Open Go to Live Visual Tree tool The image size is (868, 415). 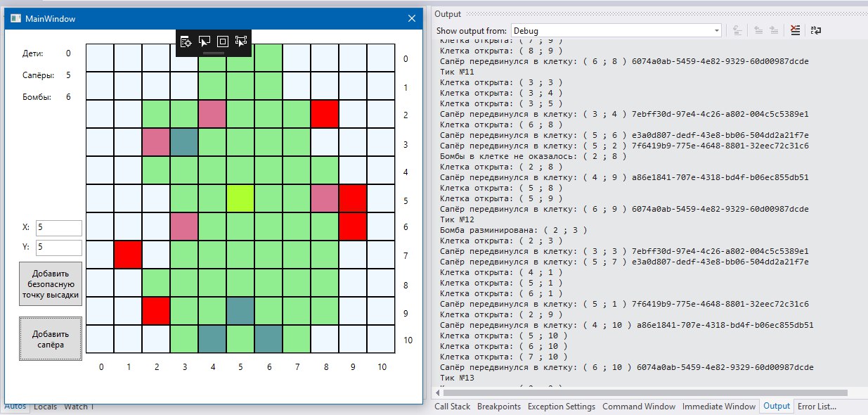[186, 42]
